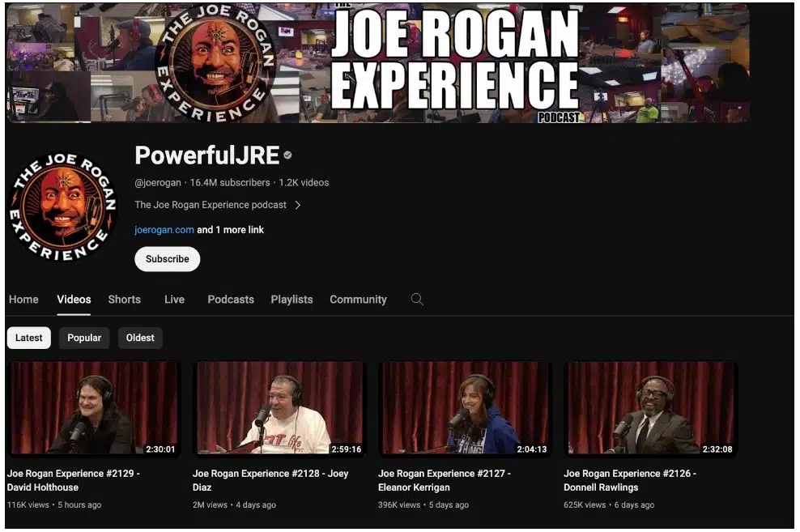Open title 'Joe Rogan Experience #2128 - Joey Diaz'
Screen dimensions: 800x532
coord(270,480)
